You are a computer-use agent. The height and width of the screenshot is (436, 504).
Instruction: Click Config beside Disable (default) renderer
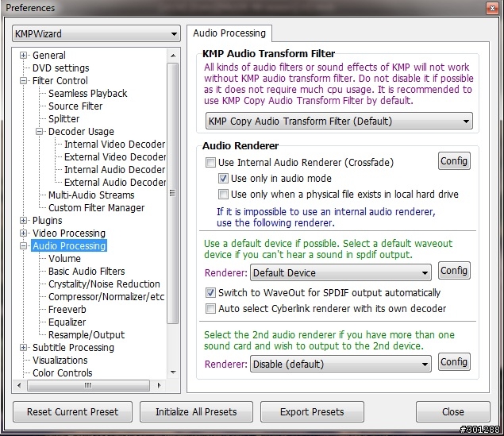pos(454,362)
